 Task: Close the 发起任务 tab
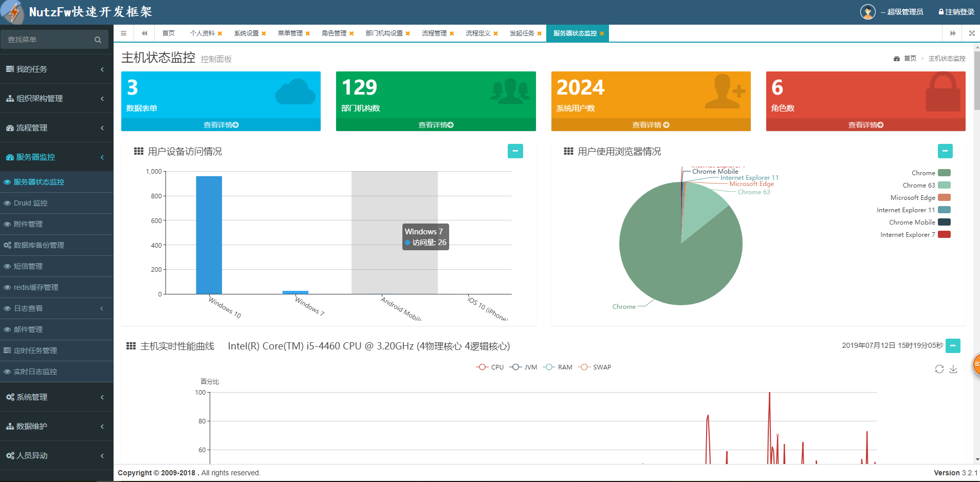tap(539, 33)
